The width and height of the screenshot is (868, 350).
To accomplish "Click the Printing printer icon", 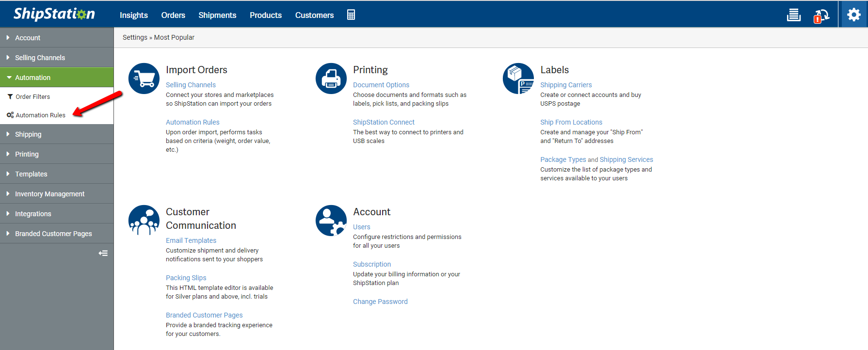I will [x=331, y=79].
